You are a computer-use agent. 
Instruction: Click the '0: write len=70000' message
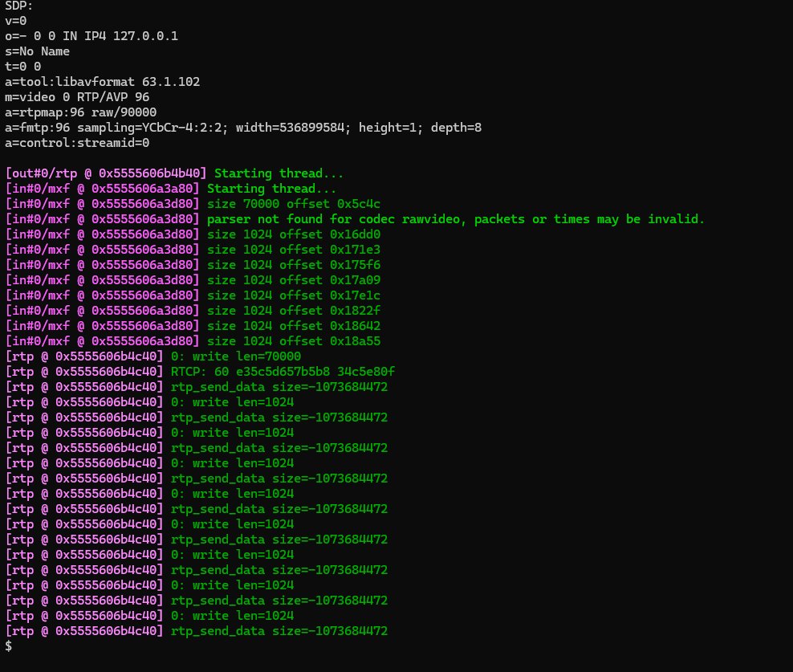click(x=236, y=356)
